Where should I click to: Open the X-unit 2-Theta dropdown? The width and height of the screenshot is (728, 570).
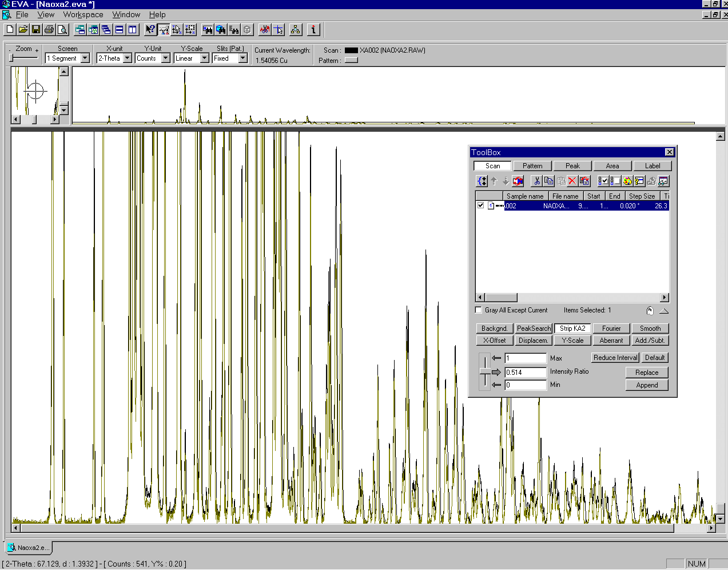(x=128, y=58)
